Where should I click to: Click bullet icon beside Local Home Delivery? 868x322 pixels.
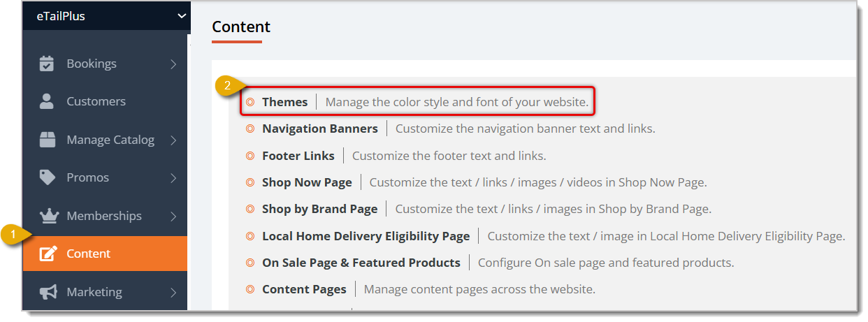coord(249,236)
